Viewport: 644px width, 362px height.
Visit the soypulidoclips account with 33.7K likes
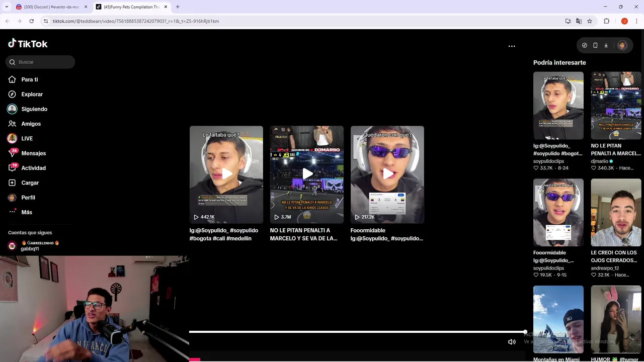click(x=548, y=161)
